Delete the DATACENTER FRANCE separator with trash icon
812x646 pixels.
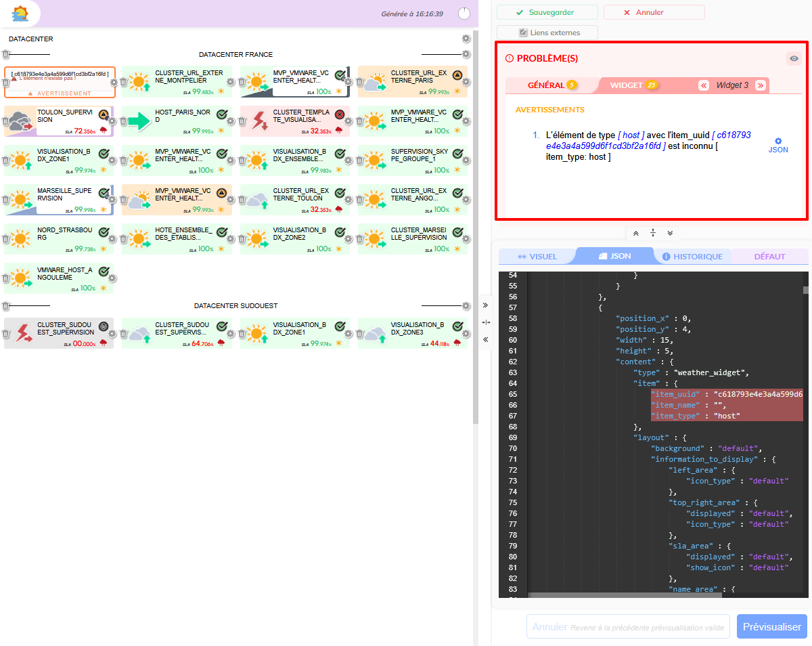pyautogui.click(x=5, y=54)
